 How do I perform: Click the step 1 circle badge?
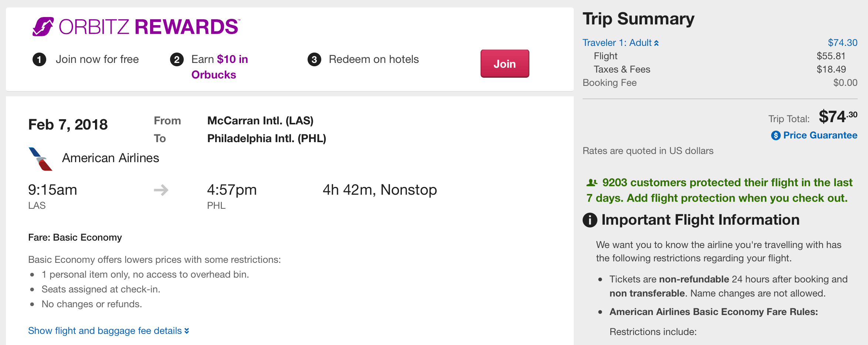(39, 60)
